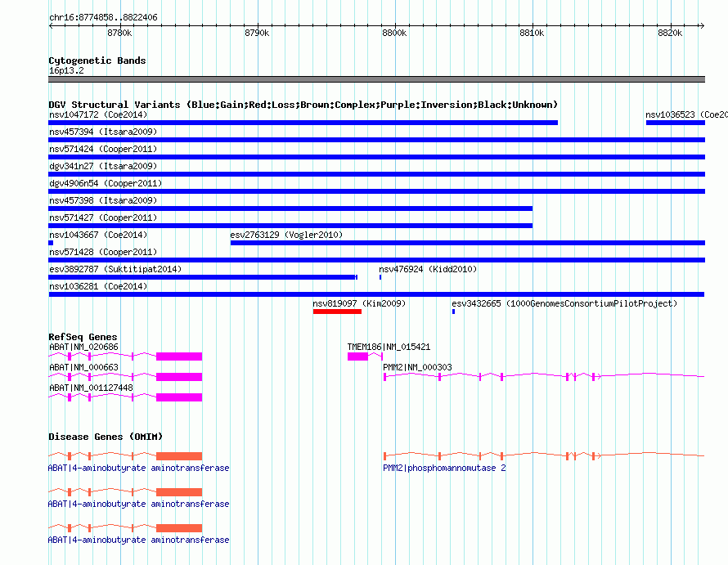728x565 pixels.
Task: Select the nsv571424 (Cooper2011) label
Action: 103,149
